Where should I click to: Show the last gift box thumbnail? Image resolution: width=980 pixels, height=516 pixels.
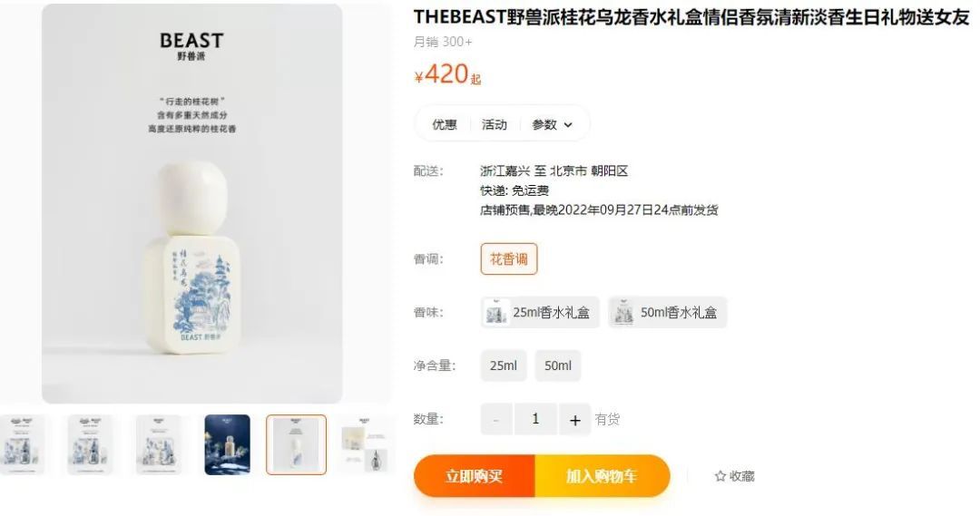click(366, 444)
